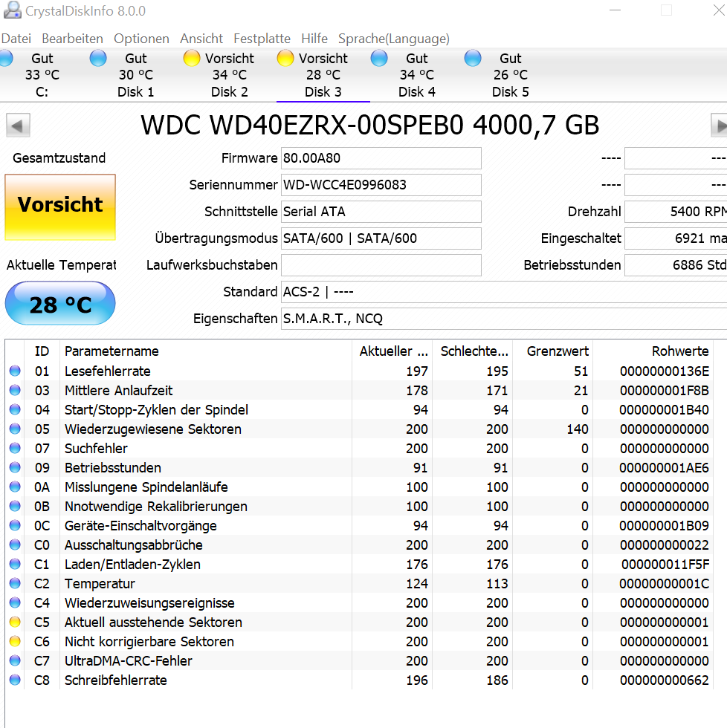This screenshot has width=727, height=728.
Task: Click the Seriennummer field WD-WCC4E0996083
Action: 381,185
